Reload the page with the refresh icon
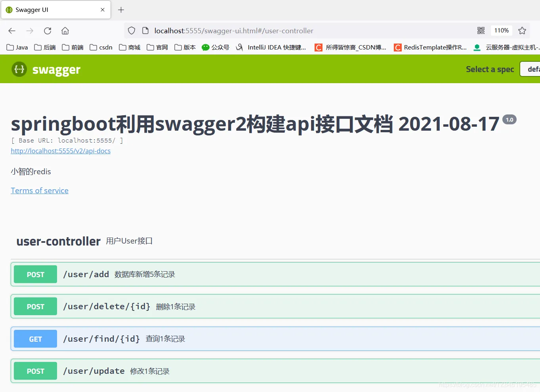Viewport: 540px width, 392px height. coord(48,31)
